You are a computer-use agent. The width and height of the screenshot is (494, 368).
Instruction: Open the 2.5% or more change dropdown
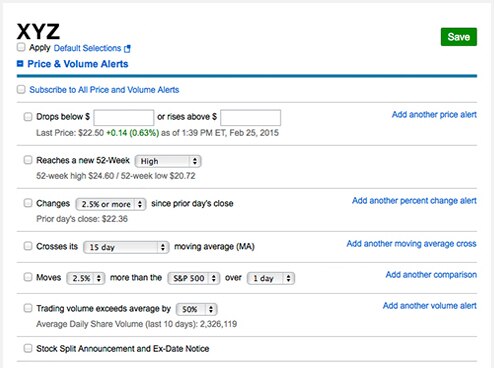pyautogui.click(x=111, y=204)
